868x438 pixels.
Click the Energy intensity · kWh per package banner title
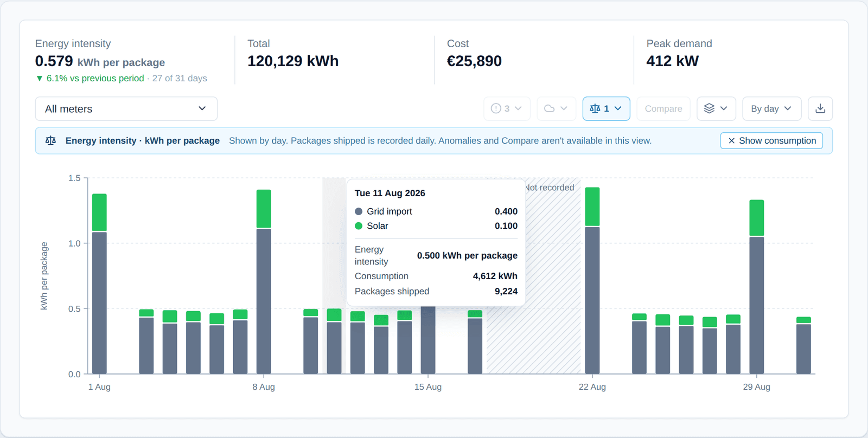point(143,140)
